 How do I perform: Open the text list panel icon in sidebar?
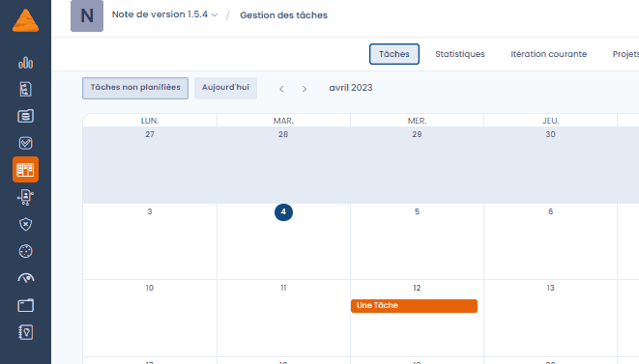click(26, 116)
